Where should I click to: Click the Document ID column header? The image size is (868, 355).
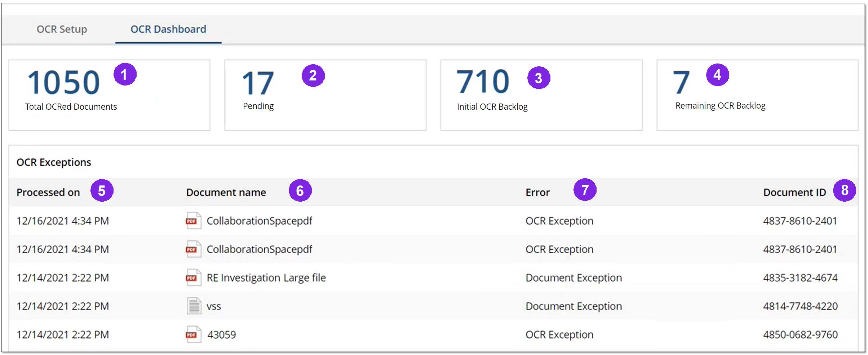point(794,192)
